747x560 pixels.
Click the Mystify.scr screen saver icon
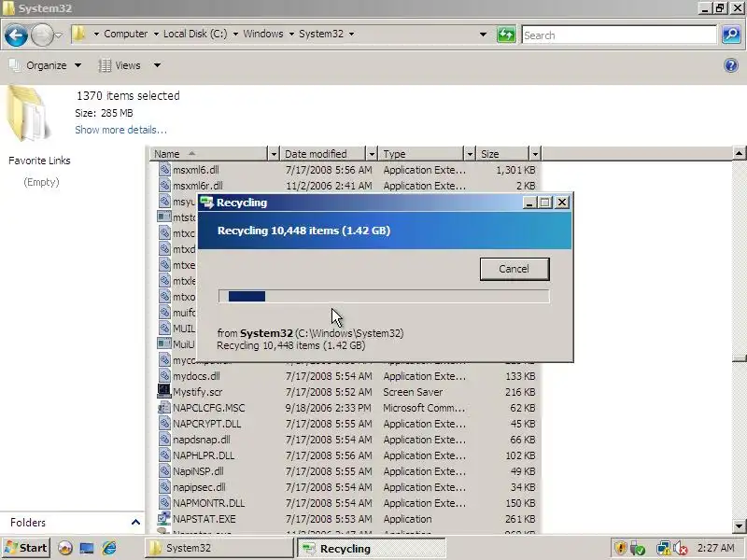click(164, 391)
